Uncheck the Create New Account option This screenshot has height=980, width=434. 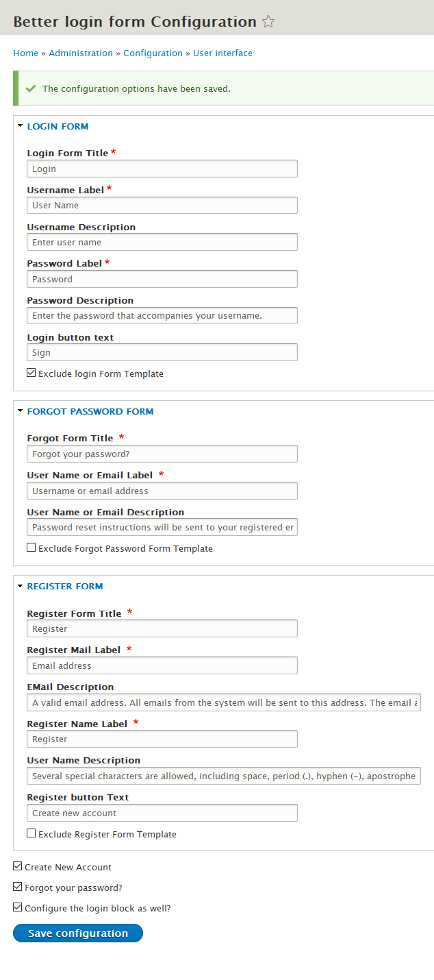pos(18,867)
